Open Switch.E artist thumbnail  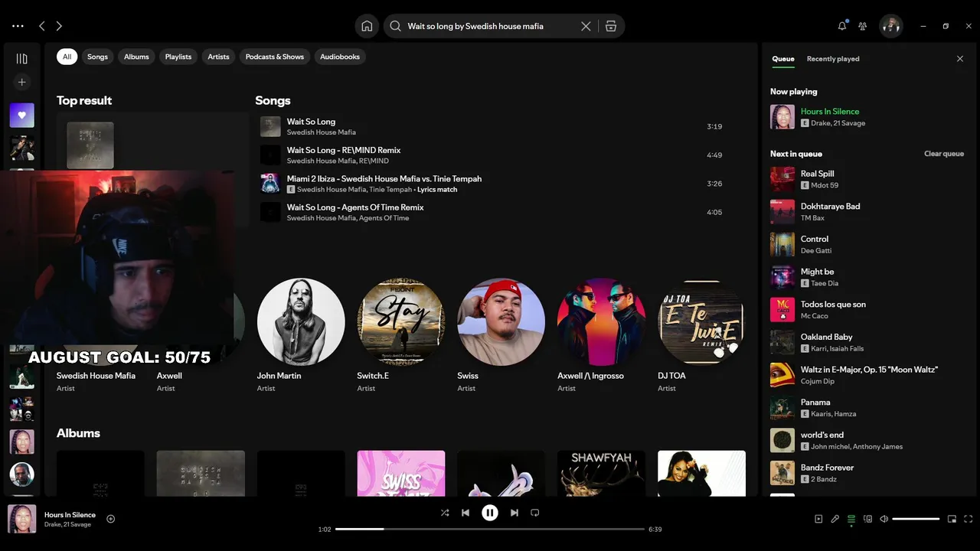coord(401,321)
